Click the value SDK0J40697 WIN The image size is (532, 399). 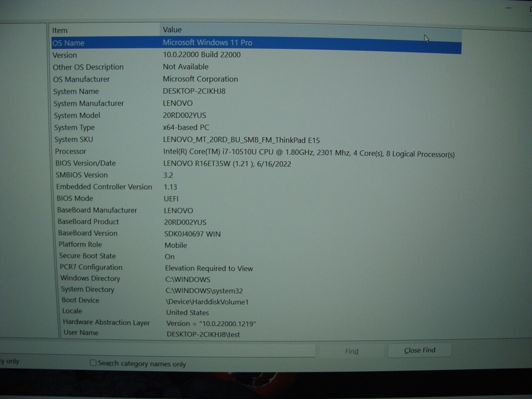click(x=192, y=234)
